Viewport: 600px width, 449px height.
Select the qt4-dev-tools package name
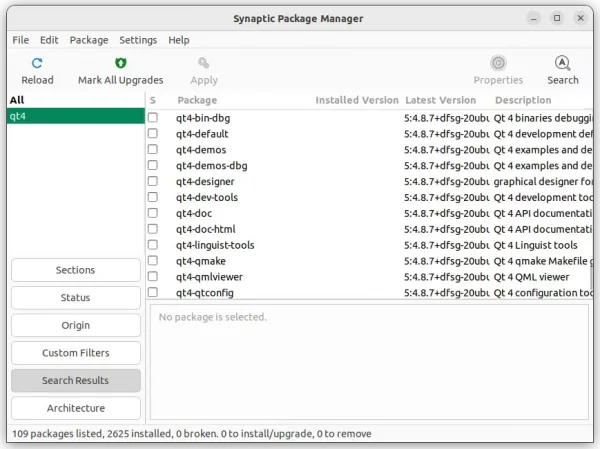207,197
